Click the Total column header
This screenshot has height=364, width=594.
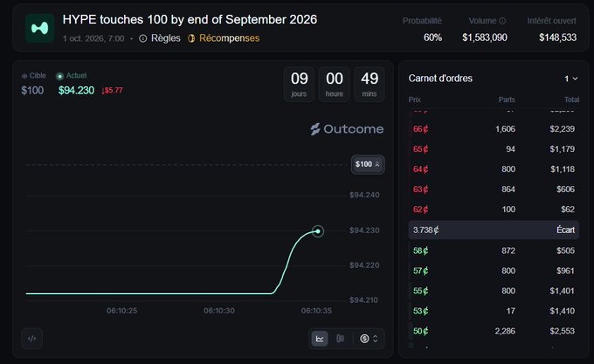pyautogui.click(x=571, y=100)
